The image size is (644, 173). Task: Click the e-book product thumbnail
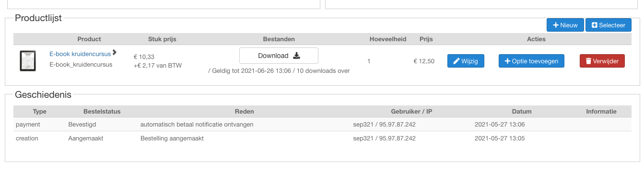[x=28, y=61]
